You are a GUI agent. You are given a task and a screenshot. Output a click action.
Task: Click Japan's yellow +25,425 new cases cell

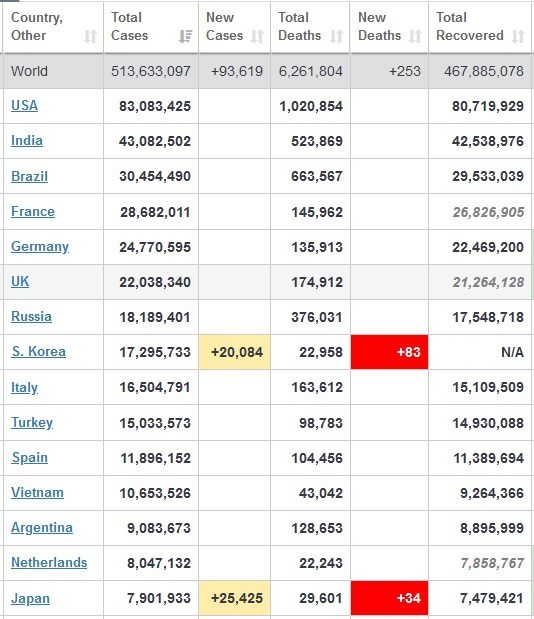click(x=235, y=598)
